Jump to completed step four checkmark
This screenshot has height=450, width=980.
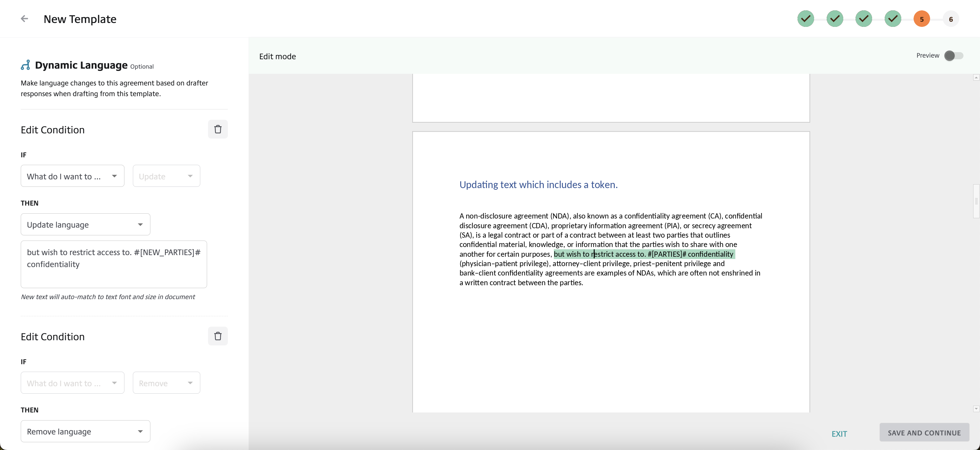pos(892,19)
